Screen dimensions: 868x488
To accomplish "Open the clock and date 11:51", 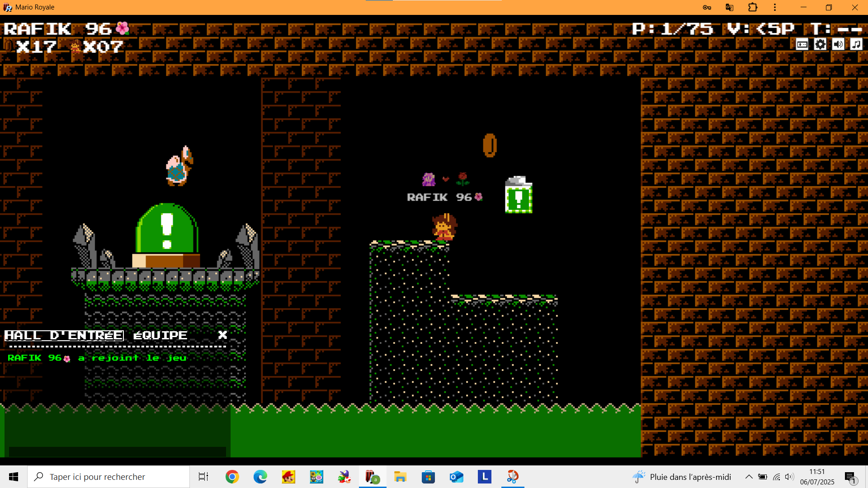I will click(x=817, y=477).
